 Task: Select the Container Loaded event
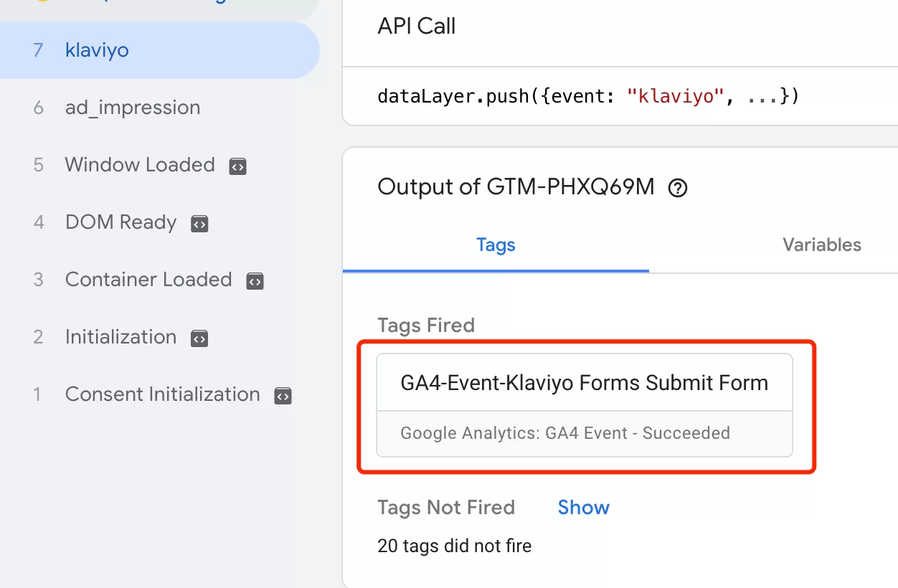159,280
